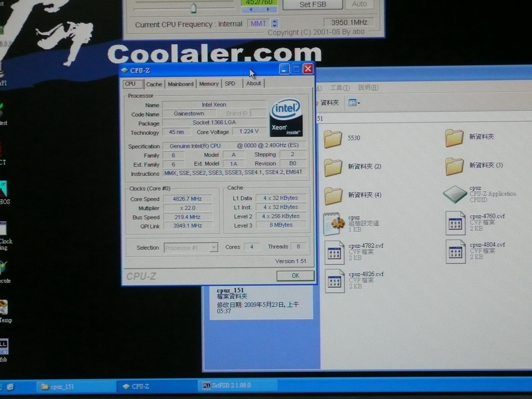Open the 5530 folder

341,138
